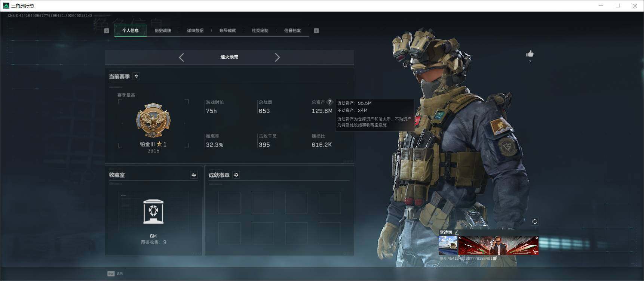This screenshot has height=281, width=644.
Task: Switch to the 历史战绩 tab
Action: point(163,31)
